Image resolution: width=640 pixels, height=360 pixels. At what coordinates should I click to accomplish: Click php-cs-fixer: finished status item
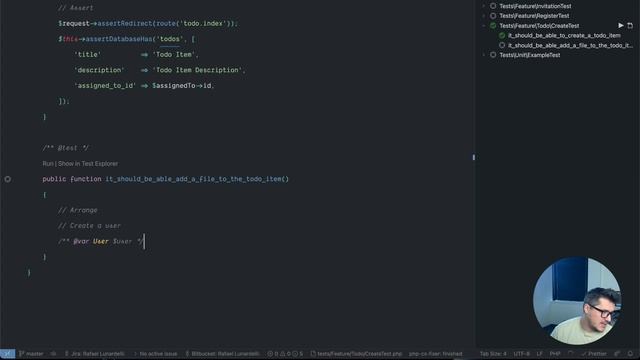tap(436, 354)
